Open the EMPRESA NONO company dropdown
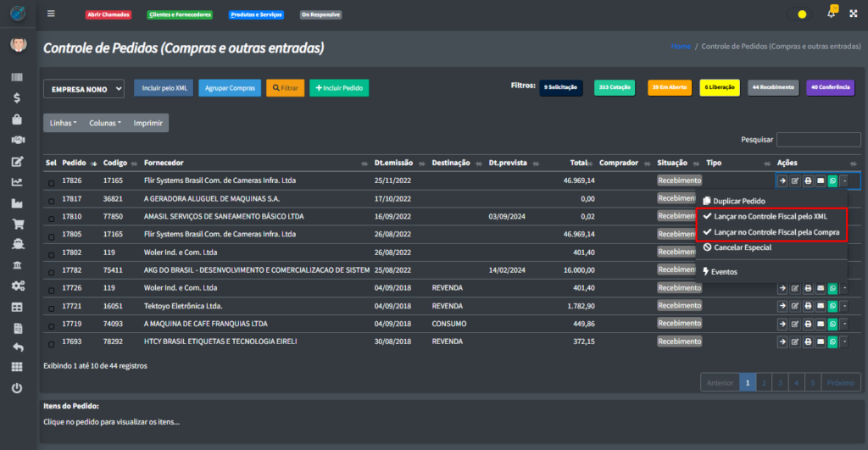The width and height of the screenshot is (868, 450). point(84,88)
